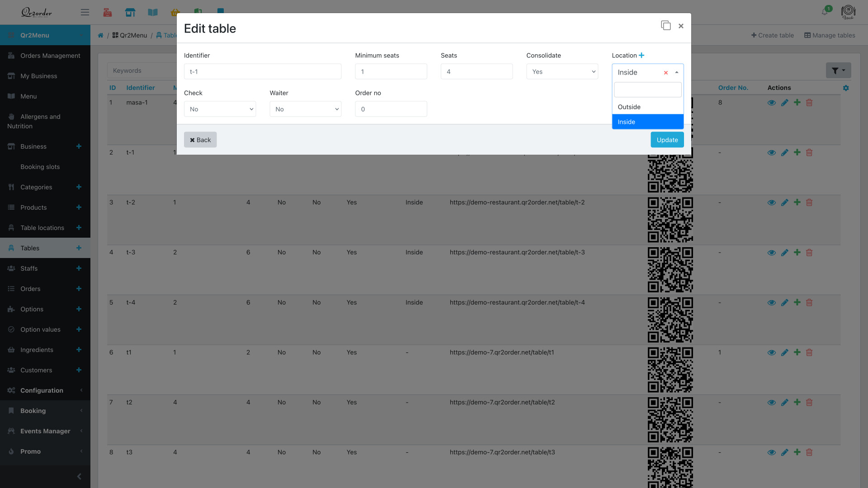Edit table t1 with pencil icon

pyautogui.click(x=784, y=352)
